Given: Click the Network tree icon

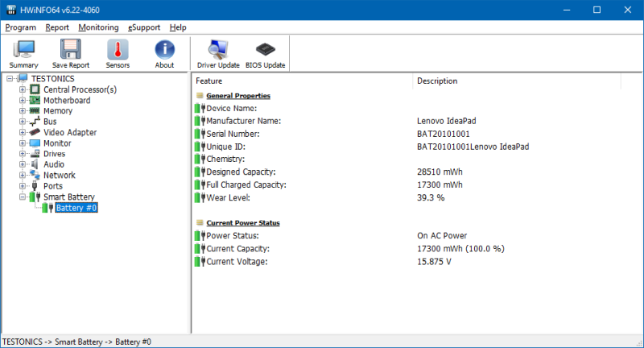Looking at the screenshot, I should coord(35,175).
